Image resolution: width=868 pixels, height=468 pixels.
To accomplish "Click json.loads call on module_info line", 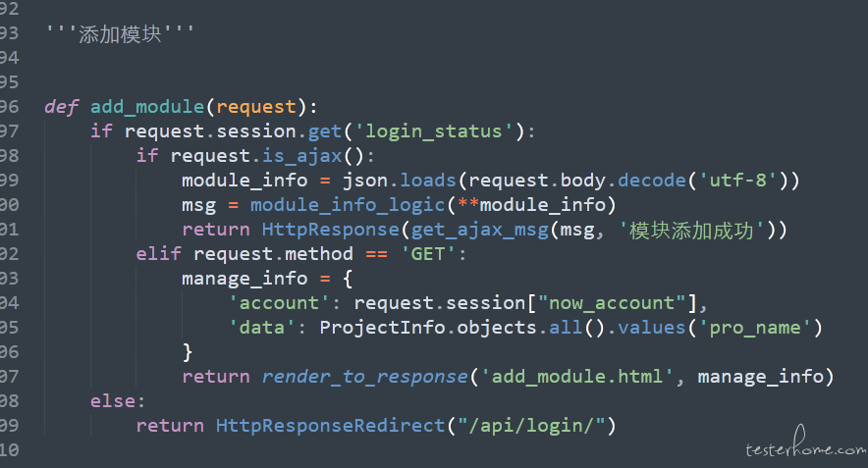I will click(x=399, y=181).
